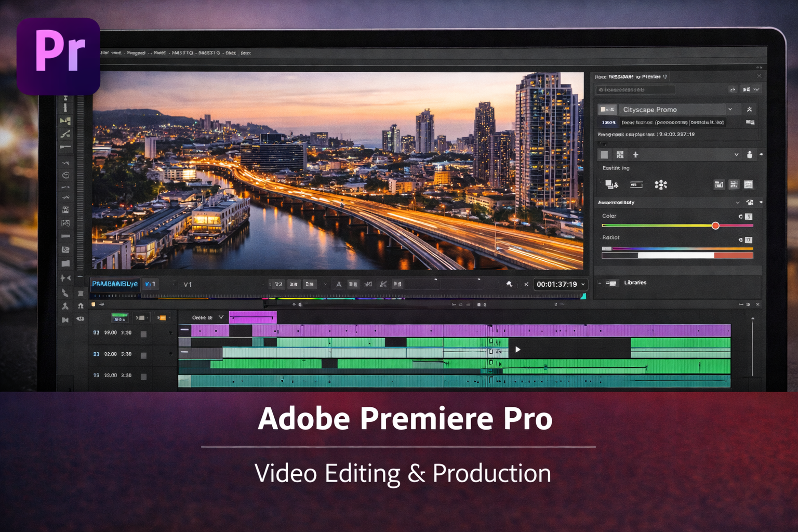798x532 pixels.
Task: Click the play arrow in the timeline's dark gap
Action: coord(517,349)
